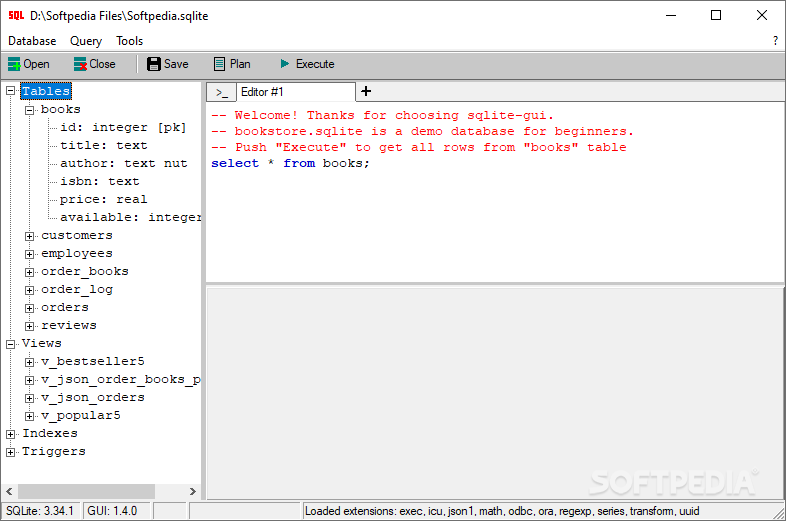Click the question mark help icon
This screenshot has height=521, width=786.
[775, 41]
